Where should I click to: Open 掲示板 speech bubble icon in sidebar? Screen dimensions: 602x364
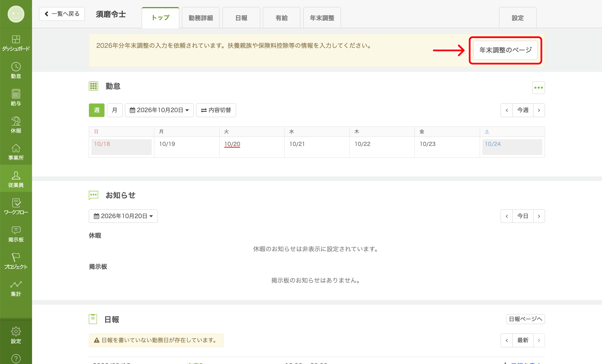pyautogui.click(x=16, y=234)
